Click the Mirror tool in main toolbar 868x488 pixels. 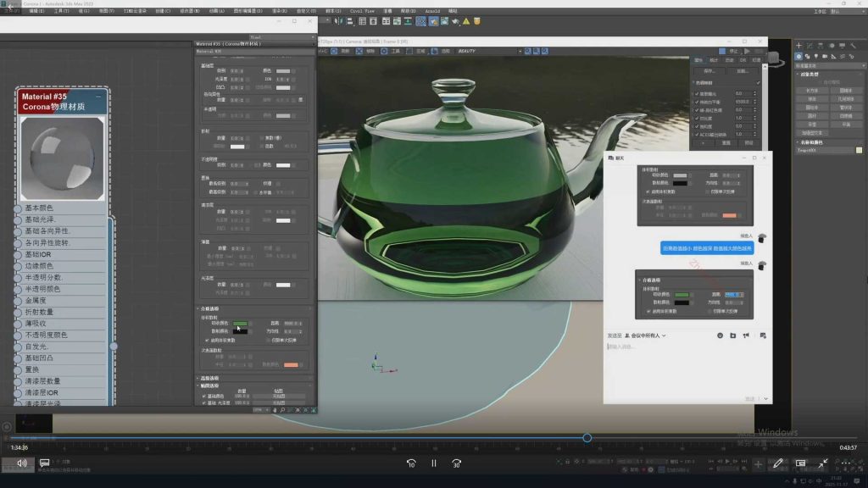338,21
